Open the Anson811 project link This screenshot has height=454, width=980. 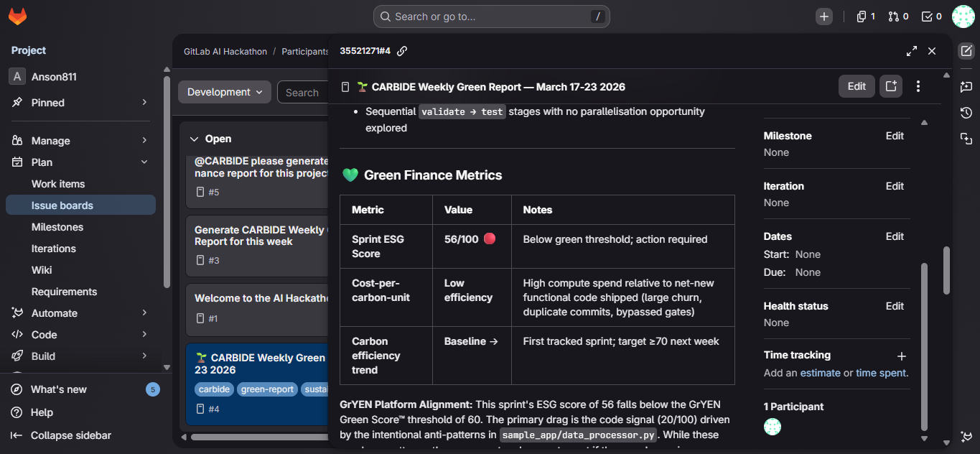80,77
